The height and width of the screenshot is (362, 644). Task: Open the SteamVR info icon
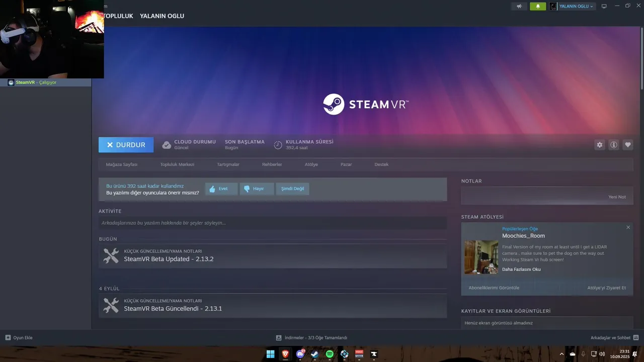[614, 145]
